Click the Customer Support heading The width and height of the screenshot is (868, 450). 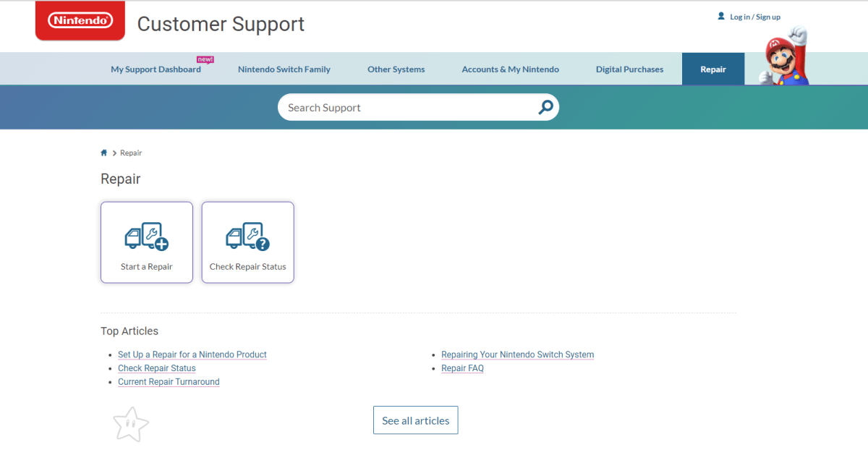[x=221, y=24]
